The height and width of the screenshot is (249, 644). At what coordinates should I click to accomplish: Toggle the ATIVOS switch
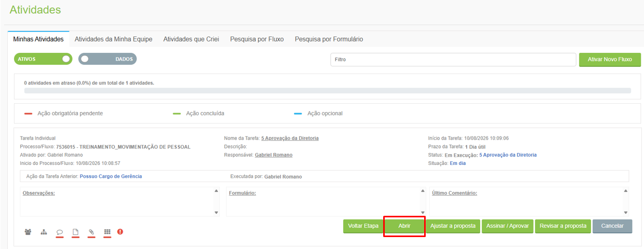pyautogui.click(x=43, y=59)
